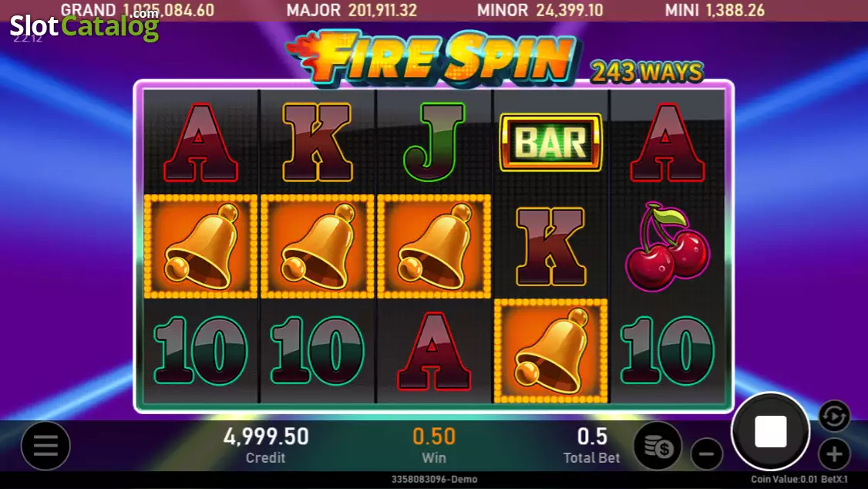Click the GRAND jackpot amount
868x489 pixels.
[168, 10]
